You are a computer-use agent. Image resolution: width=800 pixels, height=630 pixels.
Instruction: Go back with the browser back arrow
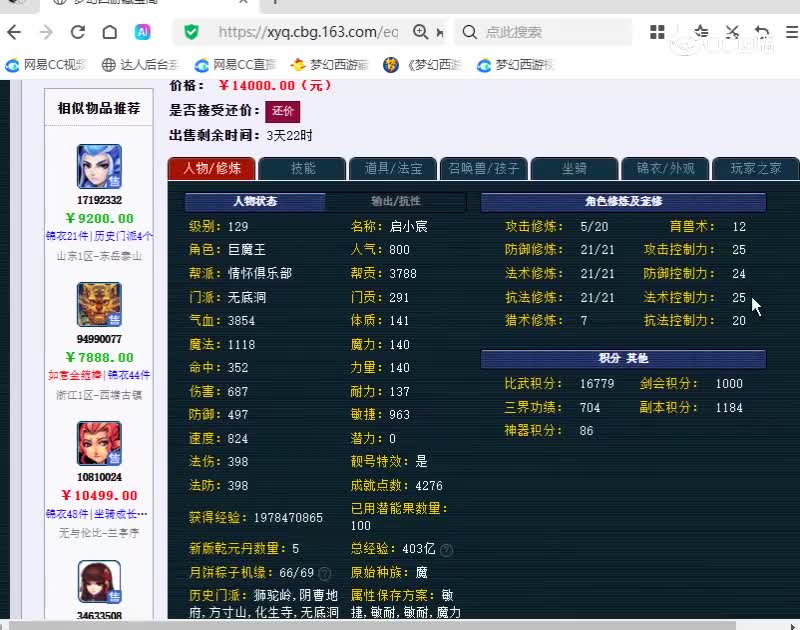(x=14, y=33)
